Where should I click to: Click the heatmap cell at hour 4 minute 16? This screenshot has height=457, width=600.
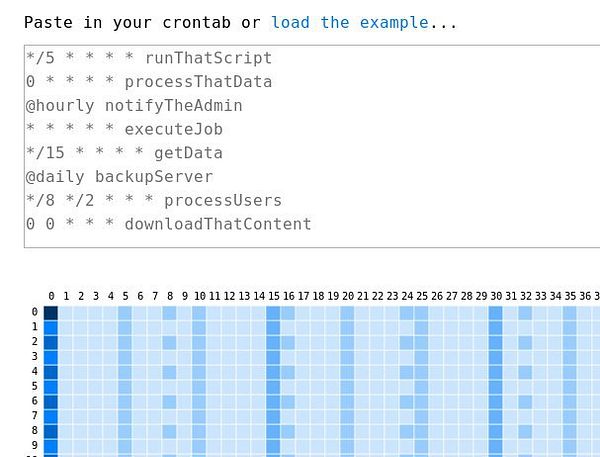coord(288,372)
